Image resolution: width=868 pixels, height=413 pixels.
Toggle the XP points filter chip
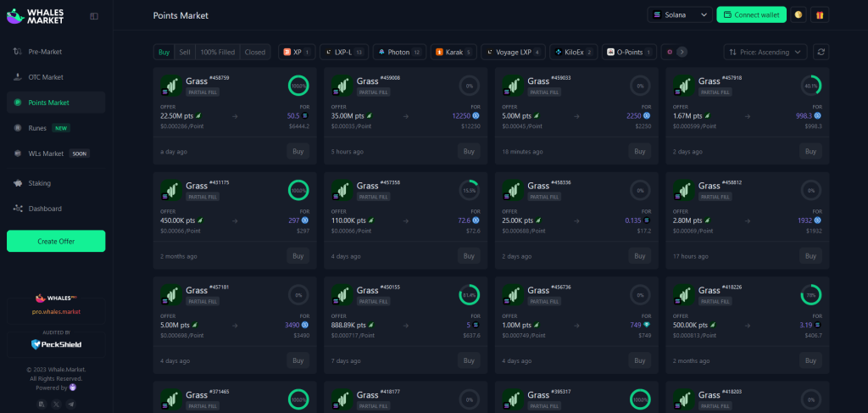click(x=297, y=52)
